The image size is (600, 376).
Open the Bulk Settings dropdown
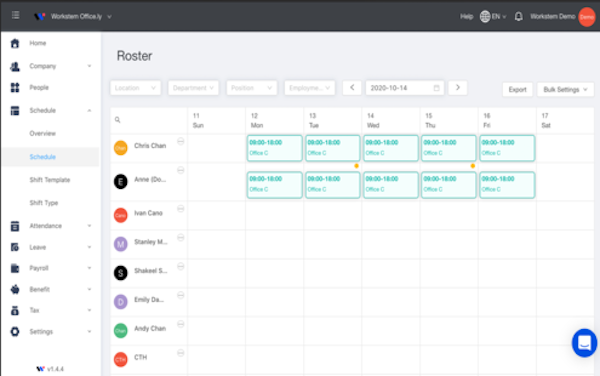pos(565,90)
